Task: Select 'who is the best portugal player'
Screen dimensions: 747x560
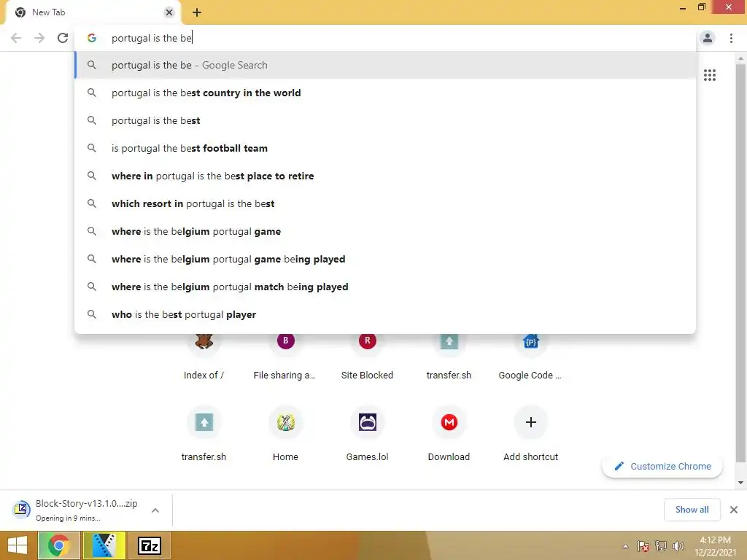Action: pyautogui.click(x=385, y=314)
